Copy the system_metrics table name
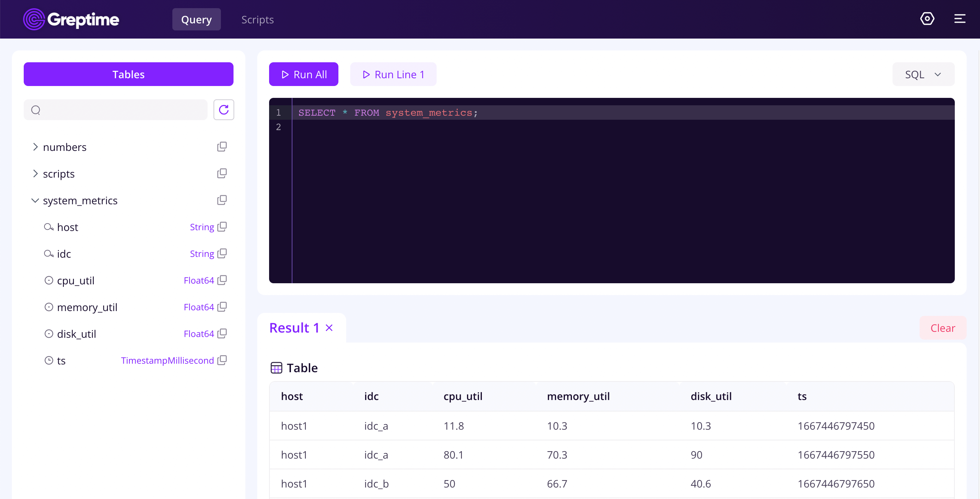The width and height of the screenshot is (980, 499). [x=222, y=200]
